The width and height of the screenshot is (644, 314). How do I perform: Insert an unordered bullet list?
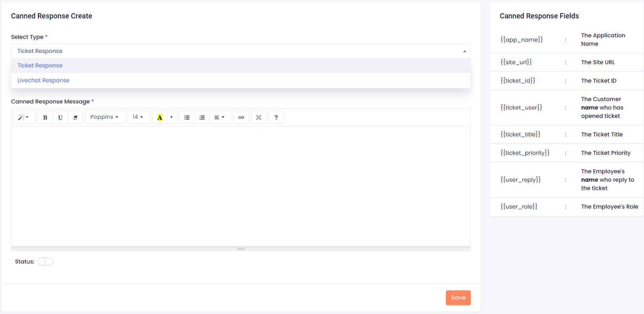187,117
